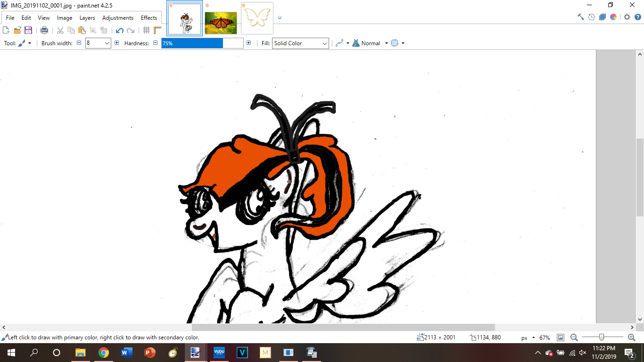Open the Print dialog via printer icon
The width and height of the screenshot is (644, 362).
(x=44, y=30)
